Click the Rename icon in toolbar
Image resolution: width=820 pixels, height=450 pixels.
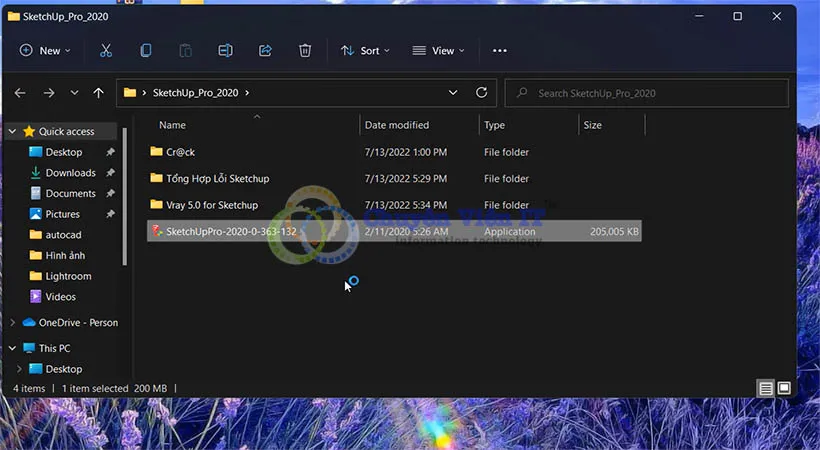tap(225, 50)
